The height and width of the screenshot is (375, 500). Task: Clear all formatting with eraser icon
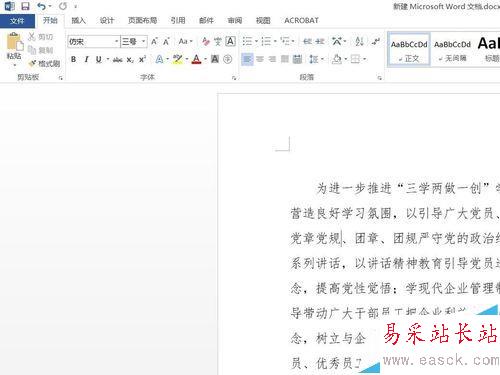pos(206,42)
